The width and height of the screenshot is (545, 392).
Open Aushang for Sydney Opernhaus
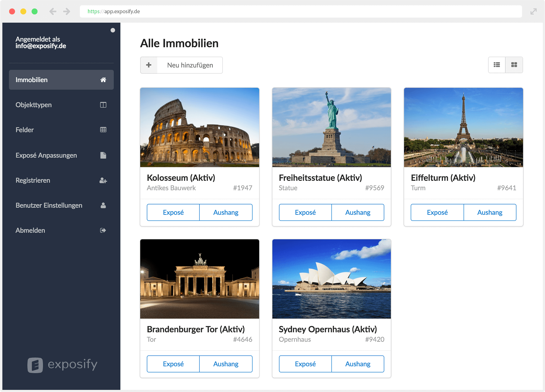358,364
